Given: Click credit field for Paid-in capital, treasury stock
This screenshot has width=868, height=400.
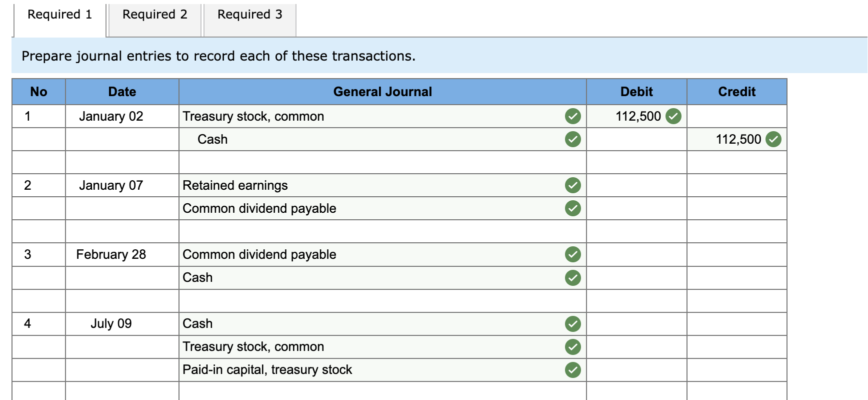Looking at the screenshot, I should point(737,369).
